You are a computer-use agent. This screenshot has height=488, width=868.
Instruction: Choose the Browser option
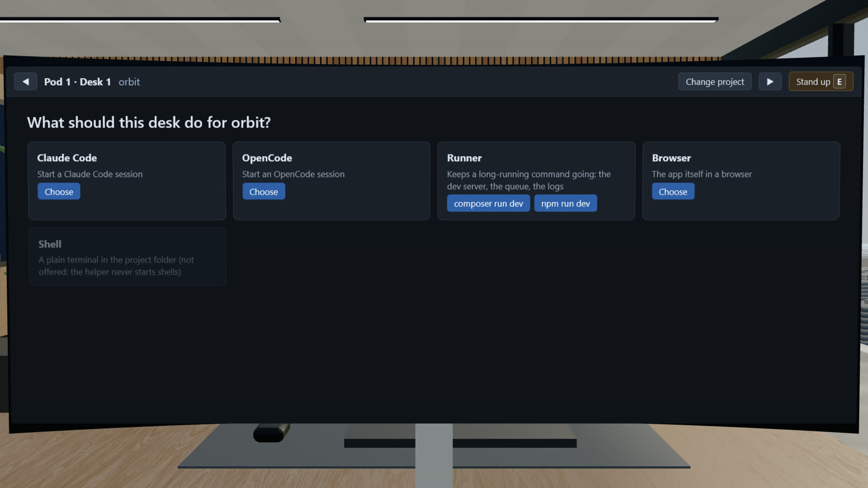(673, 191)
